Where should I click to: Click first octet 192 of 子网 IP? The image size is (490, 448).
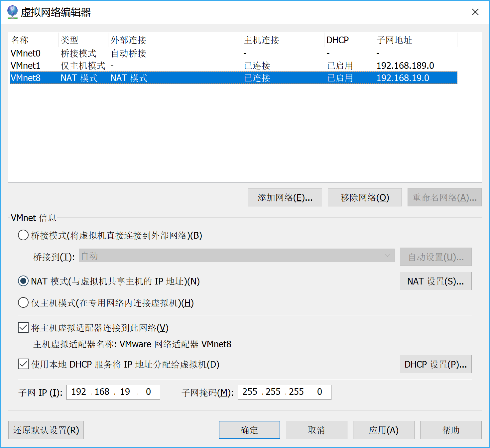(79, 392)
